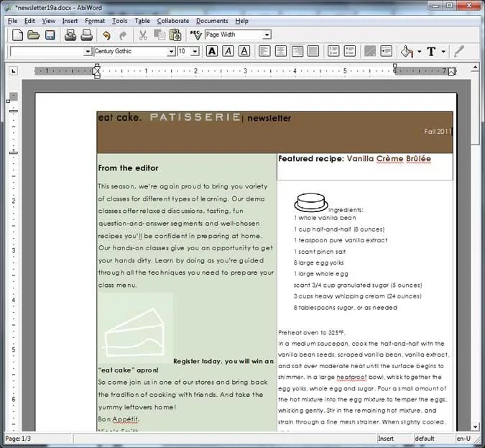Click the 8 large egg yolks line
The width and height of the screenshot is (485, 448).
318,263
